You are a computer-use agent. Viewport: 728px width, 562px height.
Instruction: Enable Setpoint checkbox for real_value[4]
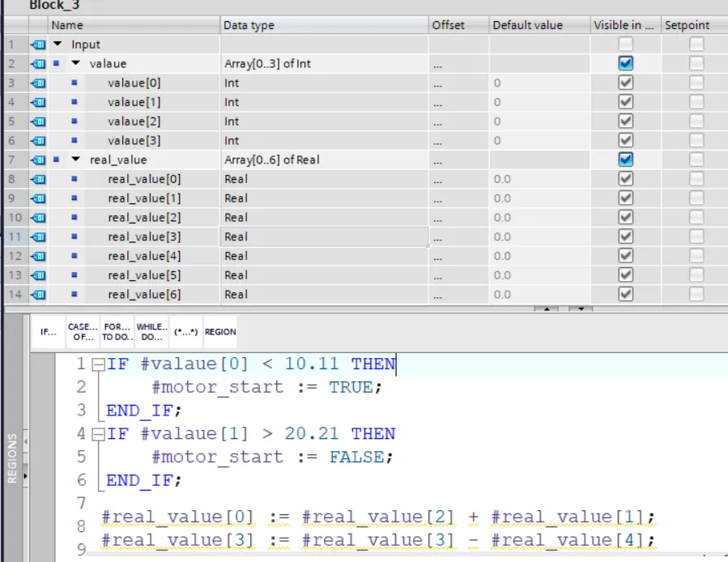696,255
